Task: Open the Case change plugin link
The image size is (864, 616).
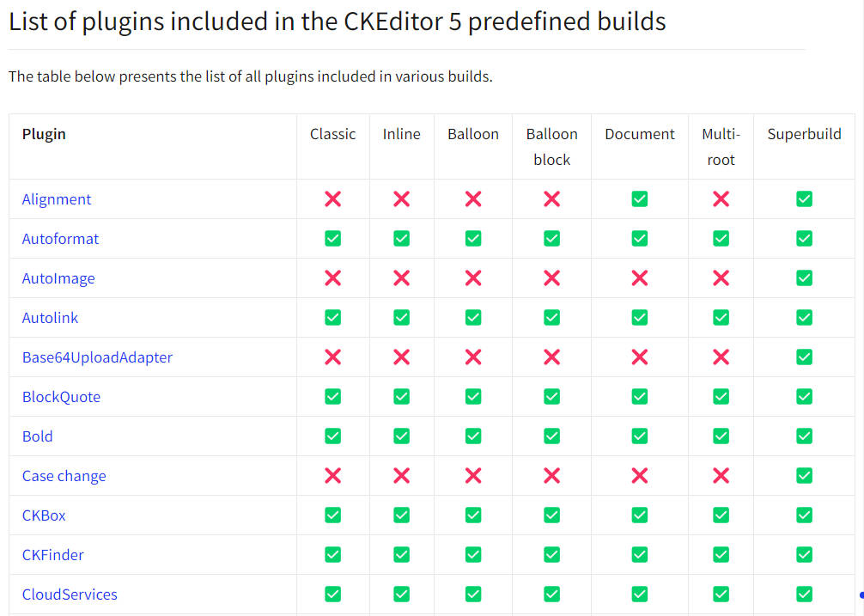Action: [64, 476]
